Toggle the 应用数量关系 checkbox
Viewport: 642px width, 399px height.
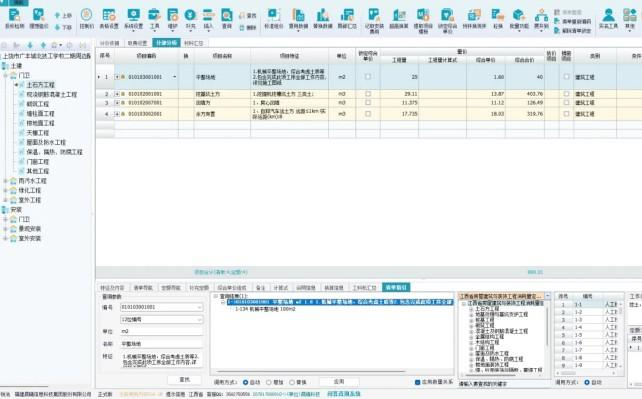tap(417, 382)
